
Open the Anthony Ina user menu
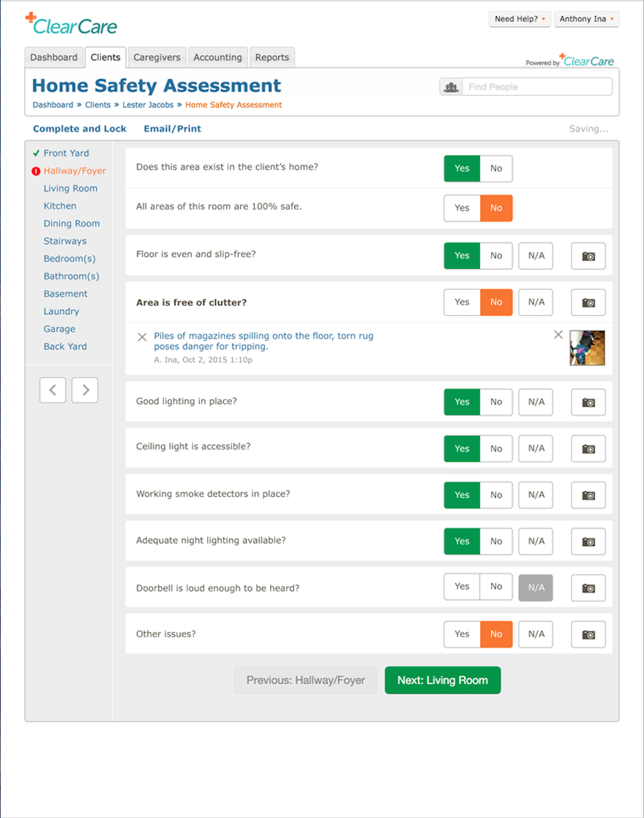(x=586, y=19)
